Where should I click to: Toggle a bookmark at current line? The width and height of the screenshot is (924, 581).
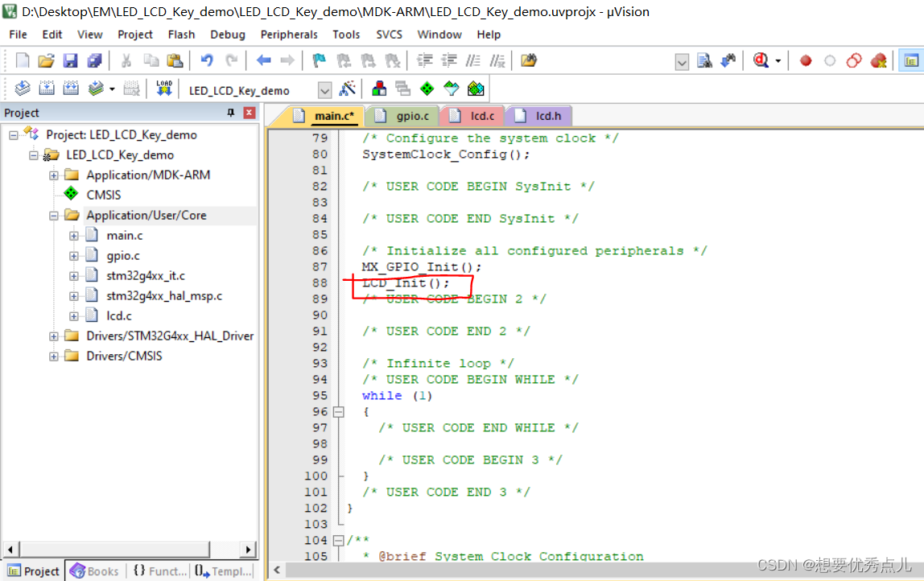(x=318, y=60)
